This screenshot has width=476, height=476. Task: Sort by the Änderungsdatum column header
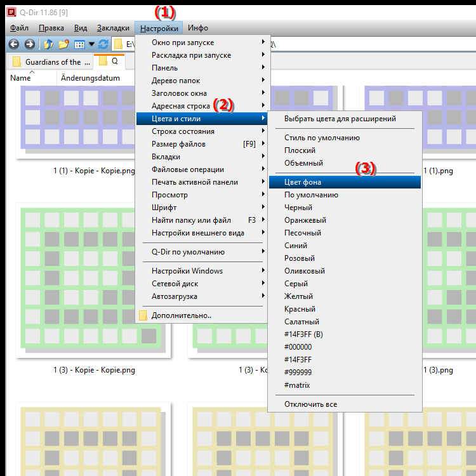click(x=90, y=78)
